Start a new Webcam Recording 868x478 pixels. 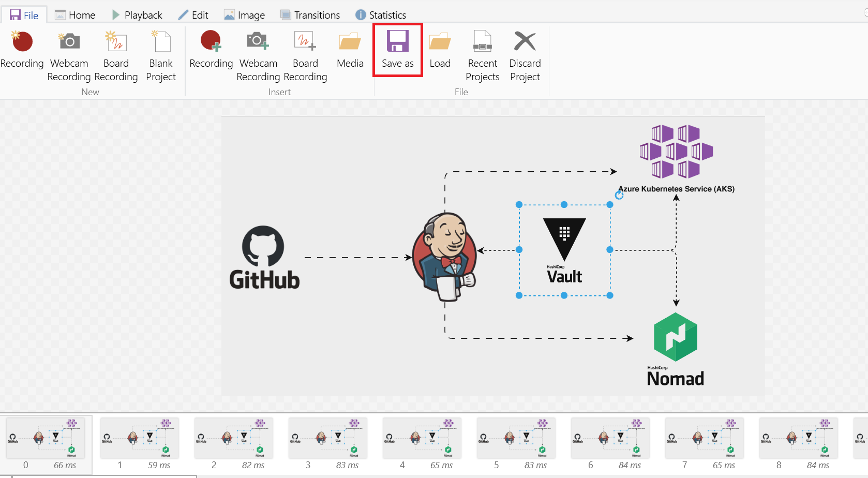(69, 56)
